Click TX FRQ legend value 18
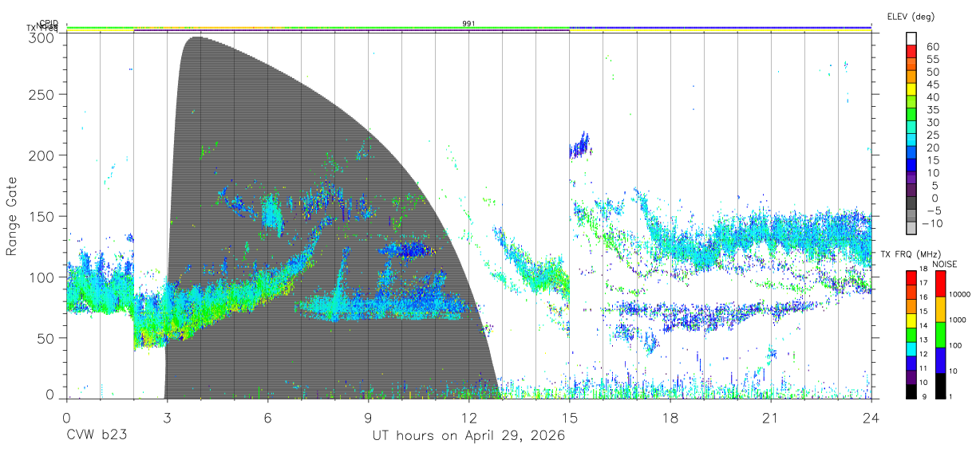This screenshot has height=452, width=980. tap(924, 269)
